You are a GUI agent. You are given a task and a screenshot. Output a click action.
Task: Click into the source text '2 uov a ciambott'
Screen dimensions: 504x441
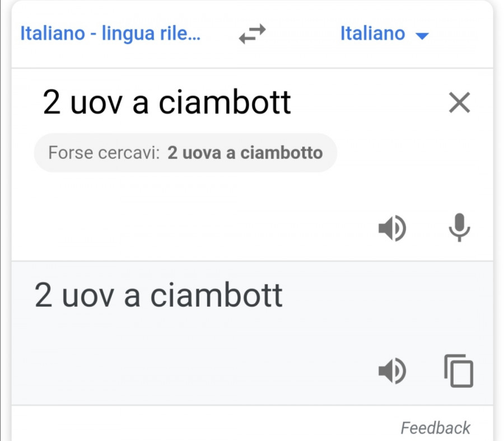point(167,103)
